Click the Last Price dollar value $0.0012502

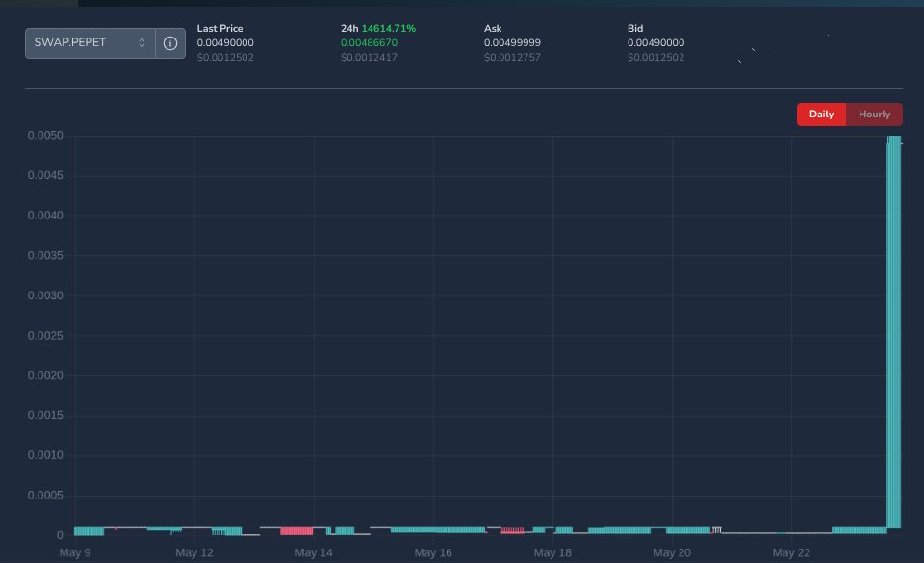pos(225,57)
